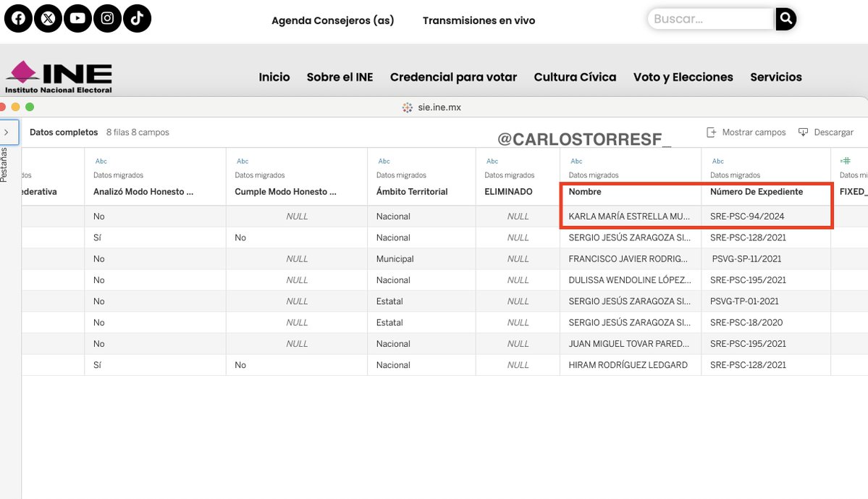Open the INE Facebook page icon
868x499 pixels.
point(18,18)
